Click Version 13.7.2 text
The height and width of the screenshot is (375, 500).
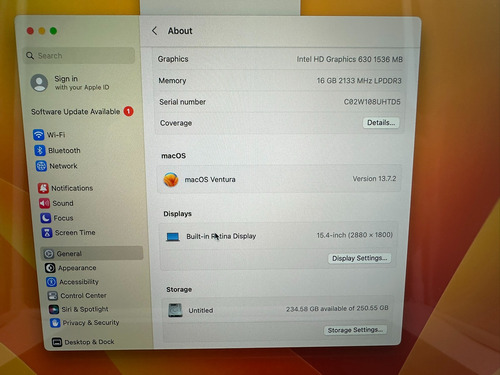(x=374, y=179)
